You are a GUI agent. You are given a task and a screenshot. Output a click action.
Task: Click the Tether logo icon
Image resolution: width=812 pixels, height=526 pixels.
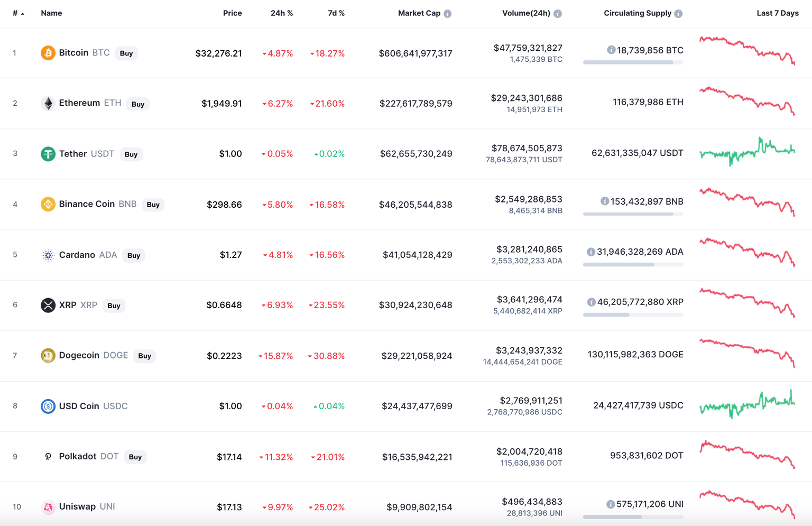point(48,154)
